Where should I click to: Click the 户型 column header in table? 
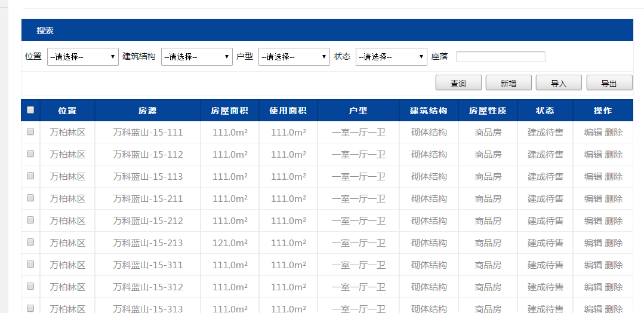(358, 111)
